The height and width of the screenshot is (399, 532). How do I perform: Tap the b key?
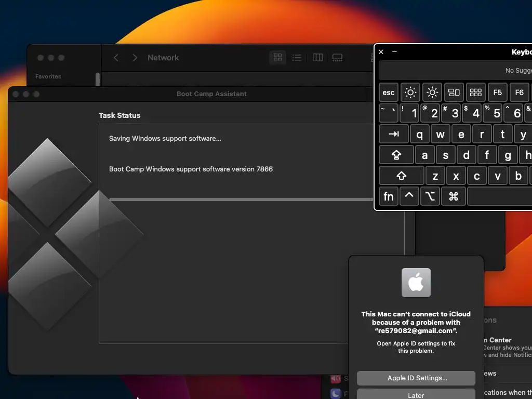(518, 176)
